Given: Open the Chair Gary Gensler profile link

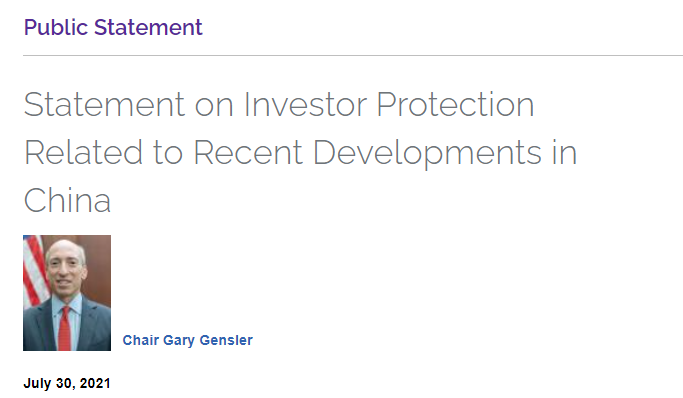Looking at the screenshot, I should point(187,340).
